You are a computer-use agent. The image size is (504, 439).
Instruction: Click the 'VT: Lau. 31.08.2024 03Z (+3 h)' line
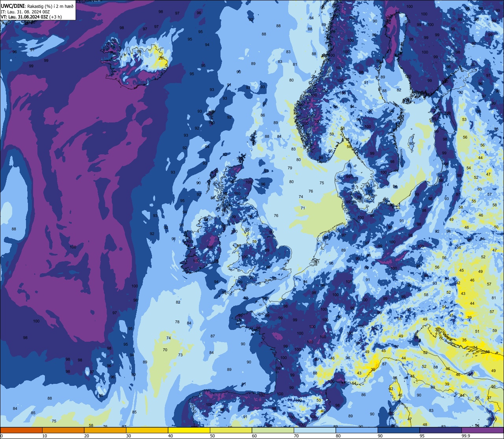(x=31, y=17)
